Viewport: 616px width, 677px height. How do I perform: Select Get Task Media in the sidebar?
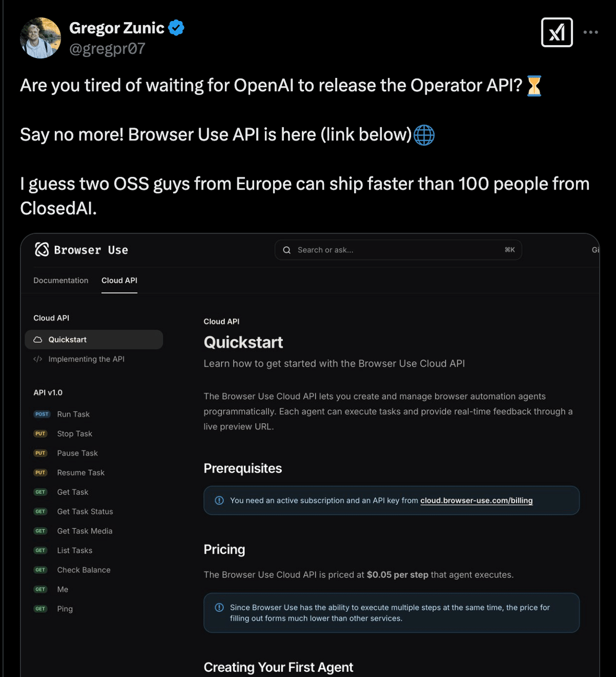click(x=85, y=531)
